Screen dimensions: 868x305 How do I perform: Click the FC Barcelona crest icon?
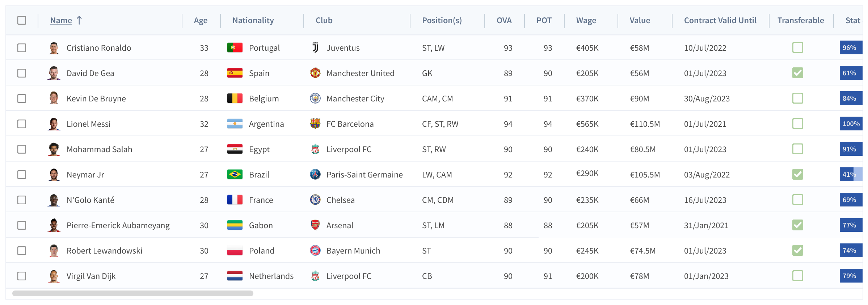point(315,124)
